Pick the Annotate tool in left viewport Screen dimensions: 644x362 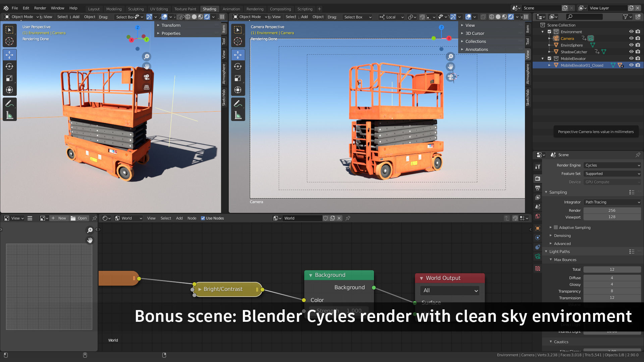pyautogui.click(x=9, y=104)
